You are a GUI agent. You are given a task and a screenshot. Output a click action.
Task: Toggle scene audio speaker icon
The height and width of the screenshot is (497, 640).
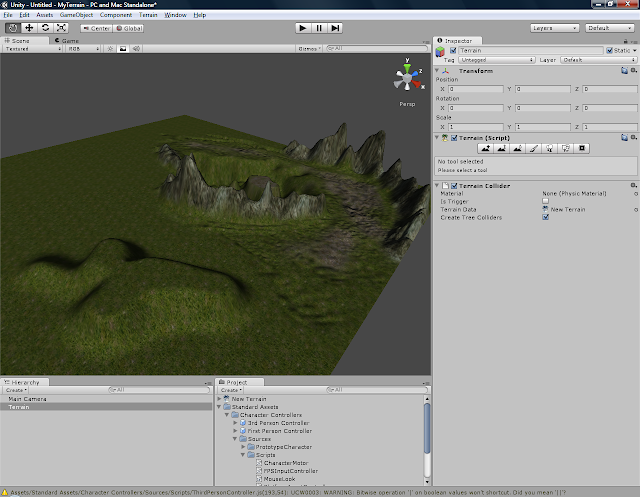136,49
